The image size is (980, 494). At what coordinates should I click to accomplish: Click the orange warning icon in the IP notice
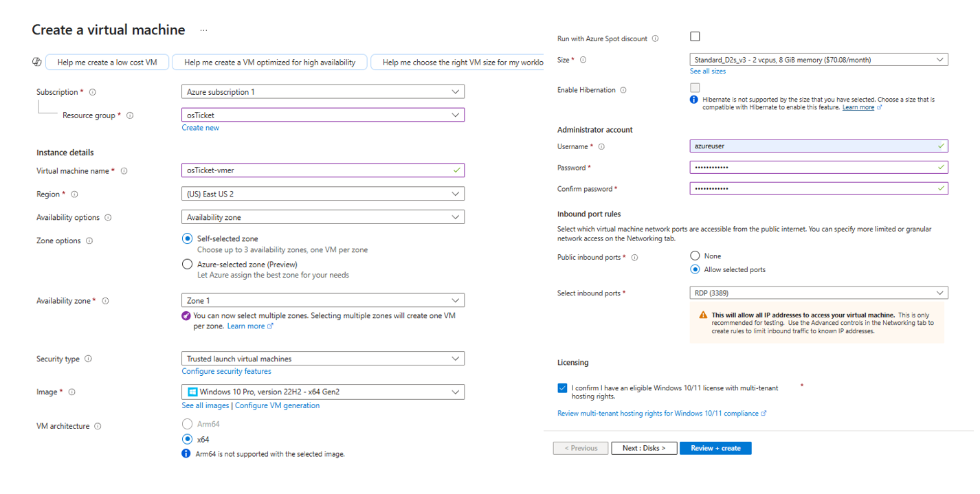(703, 315)
